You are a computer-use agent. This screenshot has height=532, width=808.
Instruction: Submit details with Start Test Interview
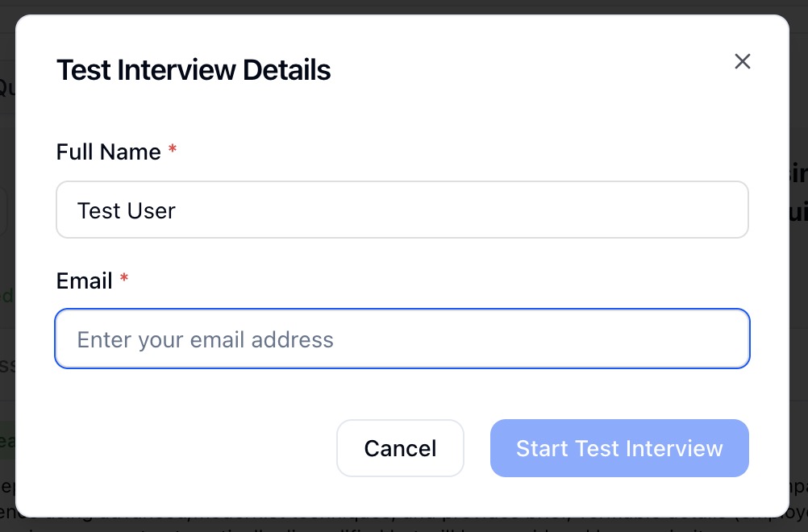(619, 448)
